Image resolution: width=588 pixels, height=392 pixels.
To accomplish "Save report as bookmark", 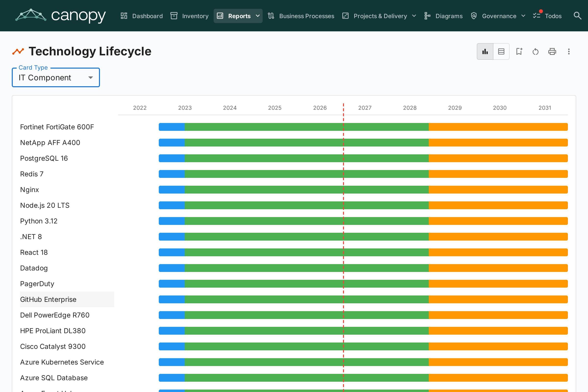I will pos(519,51).
